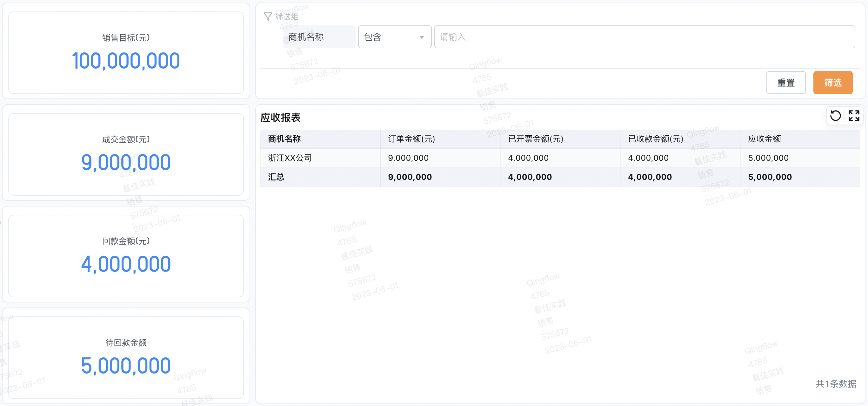The height and width of the screenshot is (406, 868).
Task: Click the 应收报表 table title
Action: (280, 117)
